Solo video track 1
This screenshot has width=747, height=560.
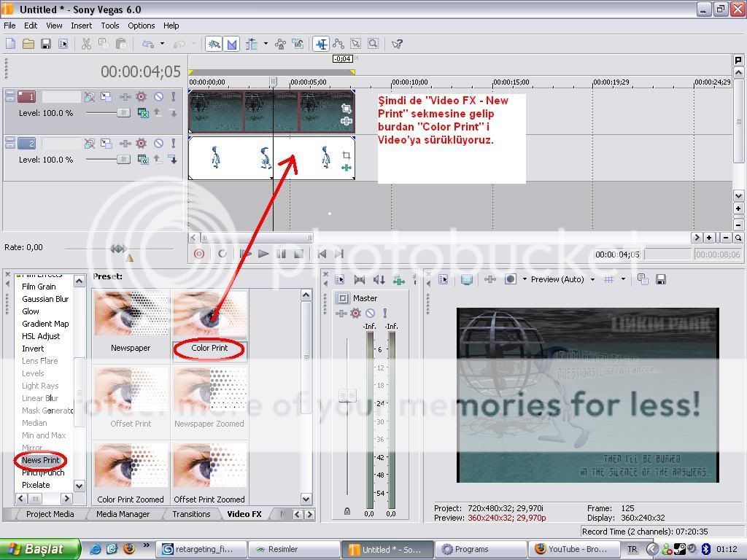tap(174, 97)
